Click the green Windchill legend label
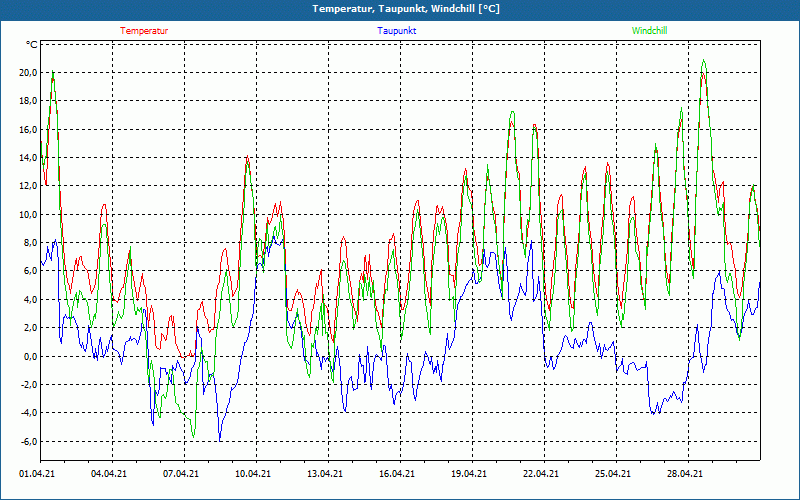800x500 pixels. (649, 31)
